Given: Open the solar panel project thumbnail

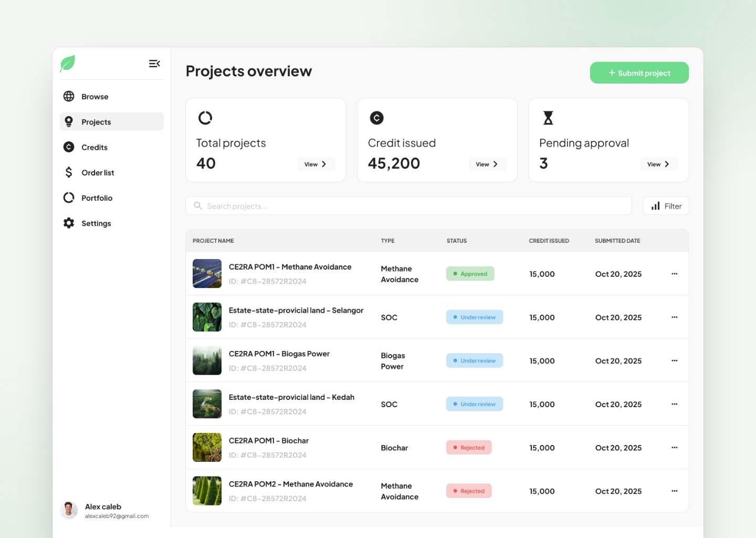Looking at the screenshot, I should pos(207,274).
